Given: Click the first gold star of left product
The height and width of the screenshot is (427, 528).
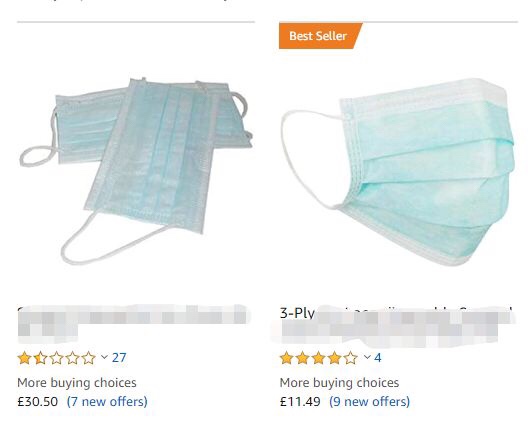Looking at the screenshot, I should point(24,358).
